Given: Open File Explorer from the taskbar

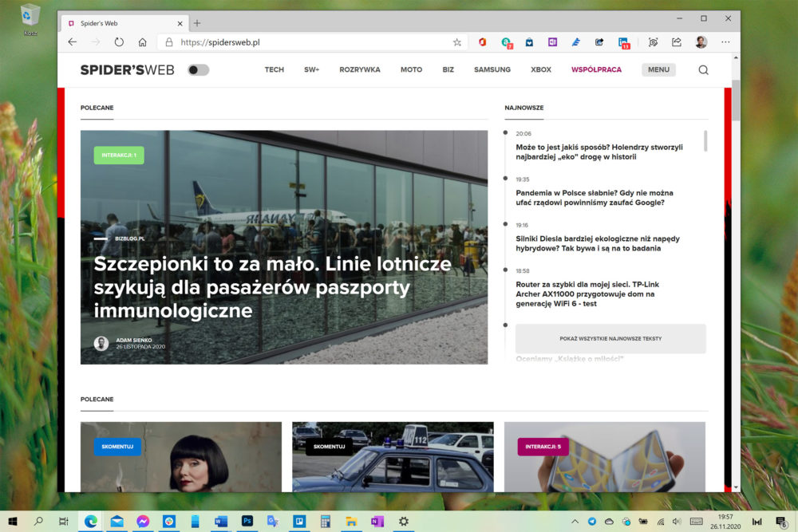Looking at the screenshot, I should pyautogui.click(x=351, y=522).
